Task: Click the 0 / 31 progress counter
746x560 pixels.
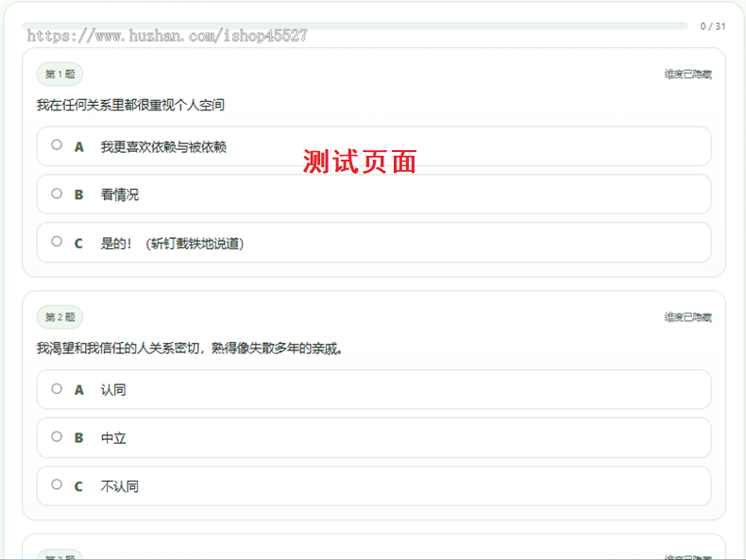Action: tap(713, 26)
